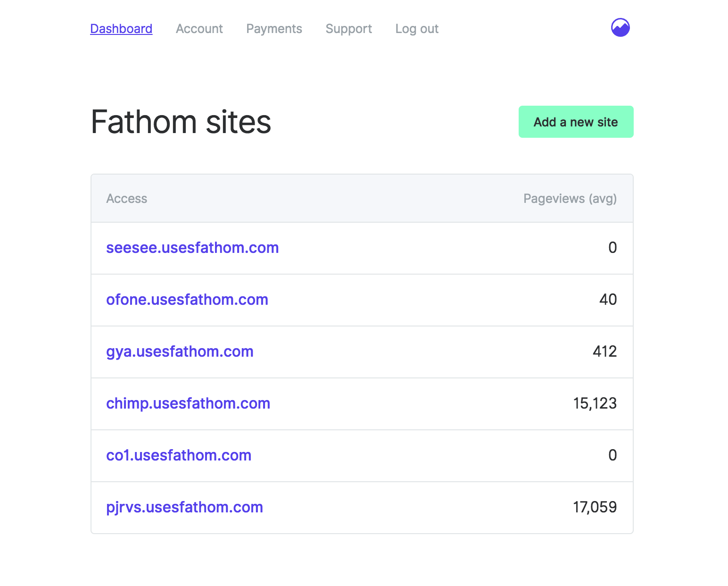Open pjrvs.usesfathom.com site
The image size is (728, 586).
(184, 507)
